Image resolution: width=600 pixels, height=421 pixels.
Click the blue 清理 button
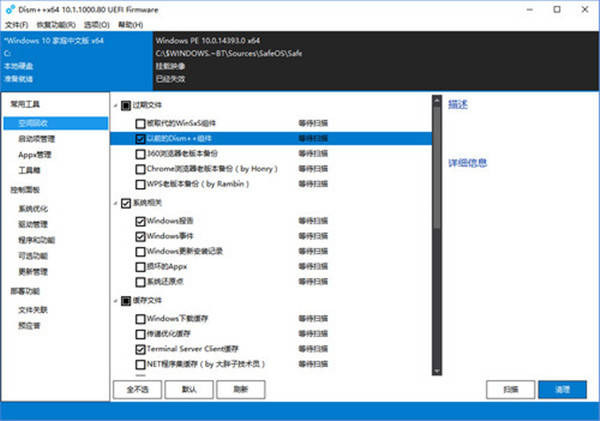click(x=561, y=388)
